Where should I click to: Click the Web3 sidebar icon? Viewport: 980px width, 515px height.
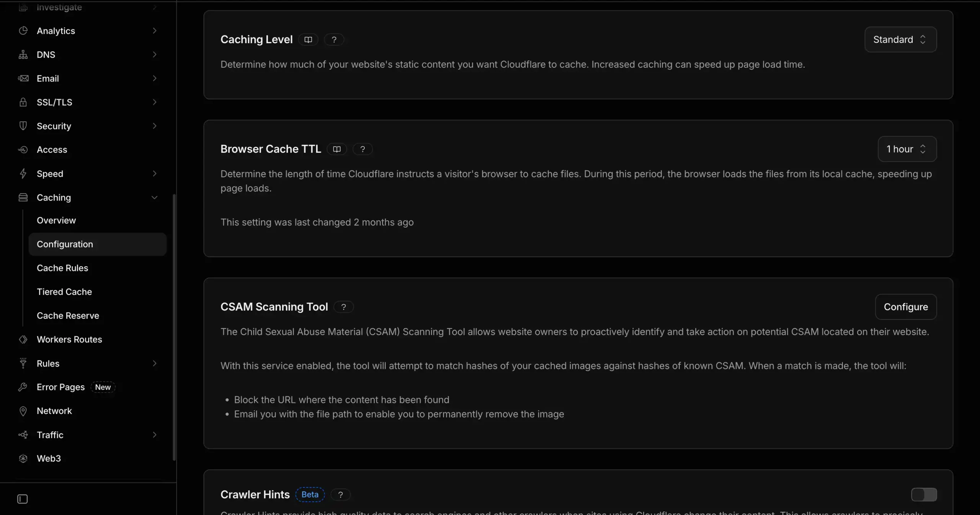[x=23, y=458]
